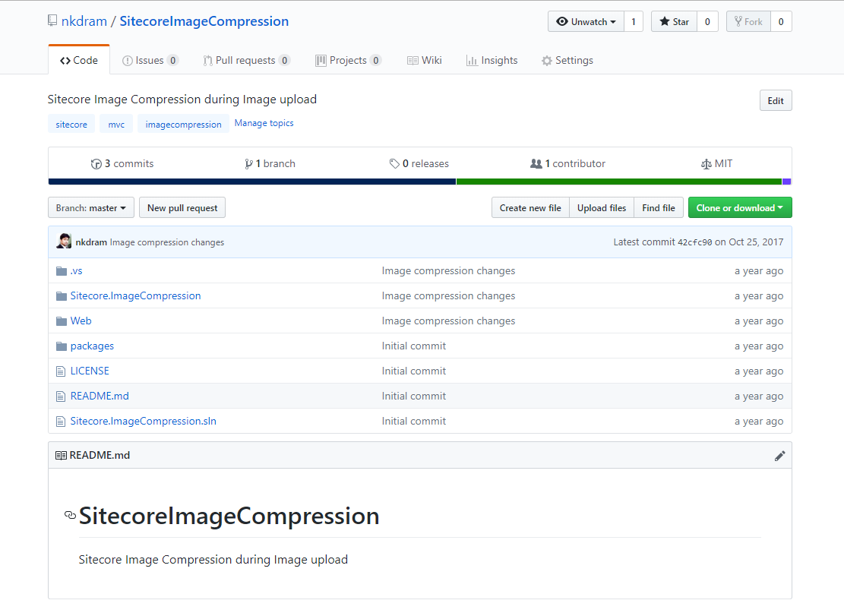Click Manage topics
844x616 pixels.
[264, 123]
